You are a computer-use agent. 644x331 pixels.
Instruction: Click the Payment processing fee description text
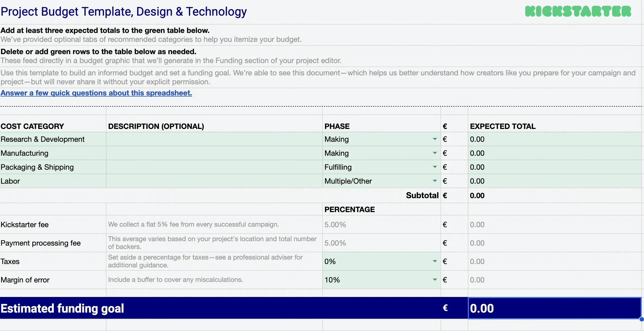click(x=212, y=243)
